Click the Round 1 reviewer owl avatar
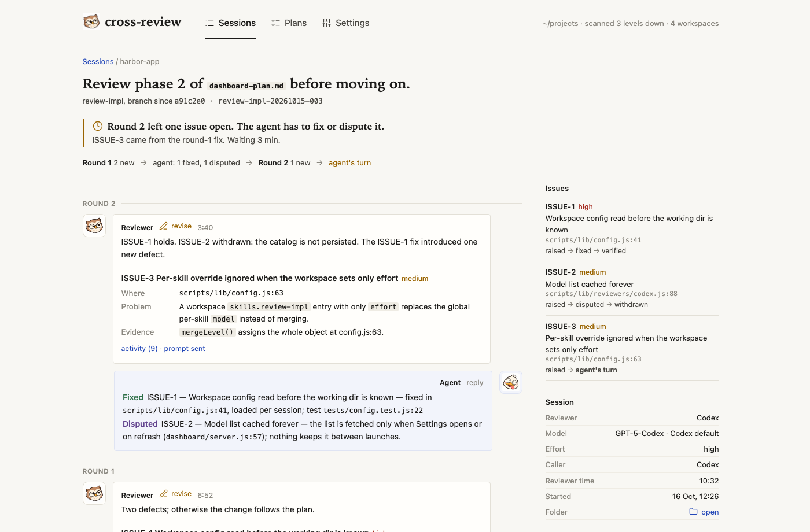 [x=94, y=493]
